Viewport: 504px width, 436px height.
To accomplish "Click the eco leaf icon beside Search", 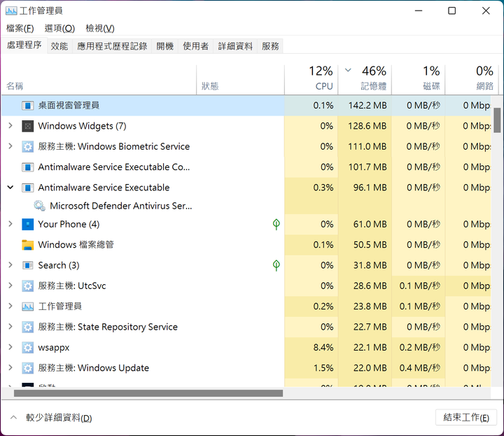I will (x=276, y=265).
